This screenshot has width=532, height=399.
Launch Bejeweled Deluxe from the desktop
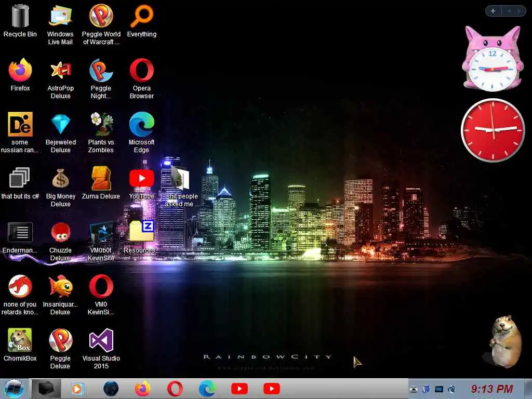point(60,132)
